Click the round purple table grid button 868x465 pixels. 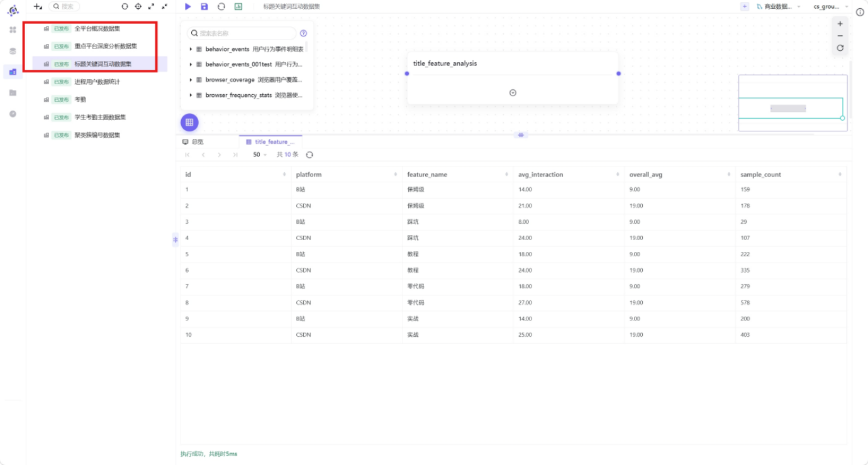[189, 122]
